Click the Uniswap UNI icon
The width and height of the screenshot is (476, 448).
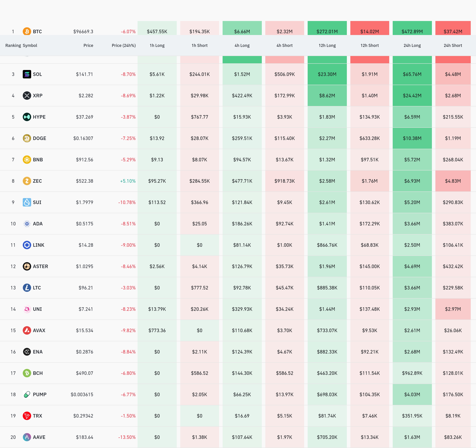click(x=27, y=309)
